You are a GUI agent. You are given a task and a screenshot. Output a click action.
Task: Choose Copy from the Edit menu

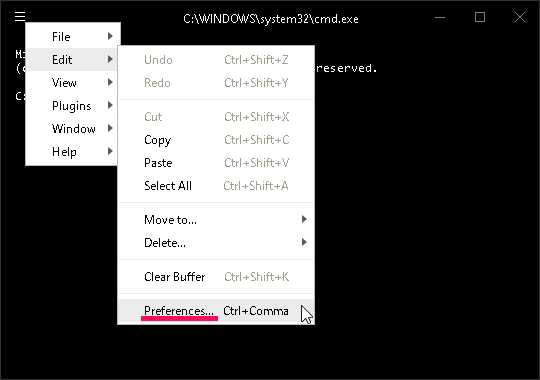click(216, 140)
